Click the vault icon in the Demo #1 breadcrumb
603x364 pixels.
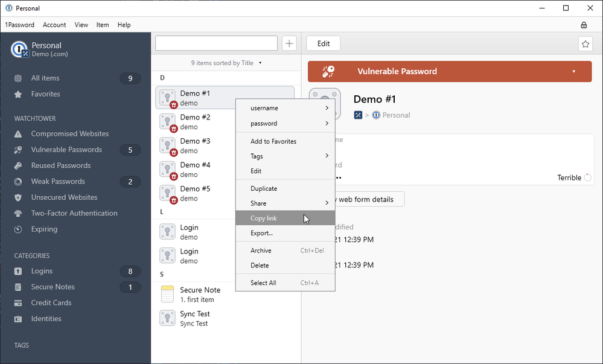[376, 115]
